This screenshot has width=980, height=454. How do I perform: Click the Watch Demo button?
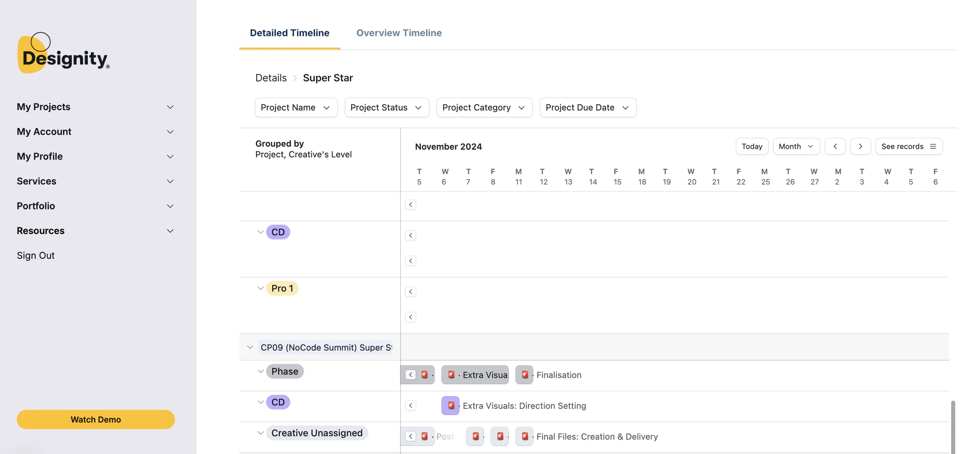click(x=96, y=420)
